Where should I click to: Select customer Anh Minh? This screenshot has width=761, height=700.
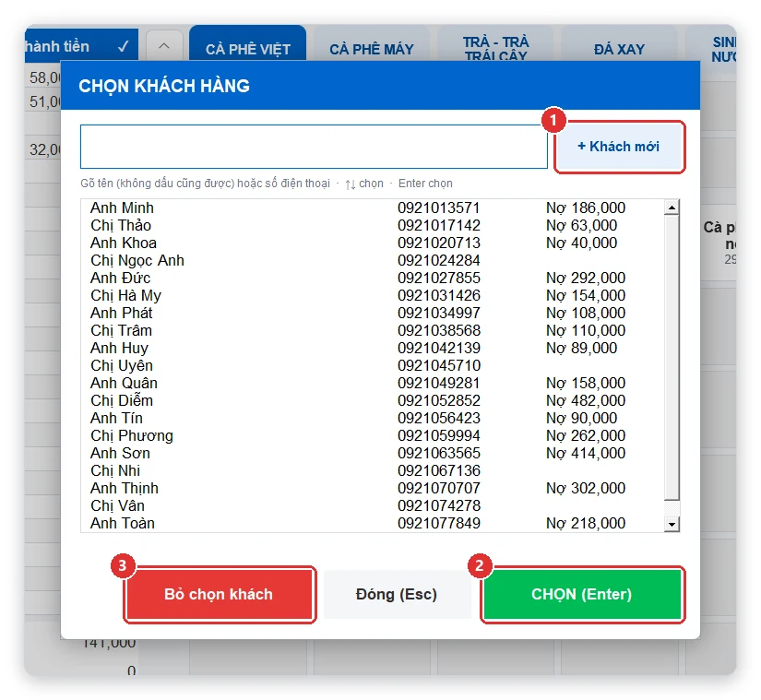click(x=373, y=208)
